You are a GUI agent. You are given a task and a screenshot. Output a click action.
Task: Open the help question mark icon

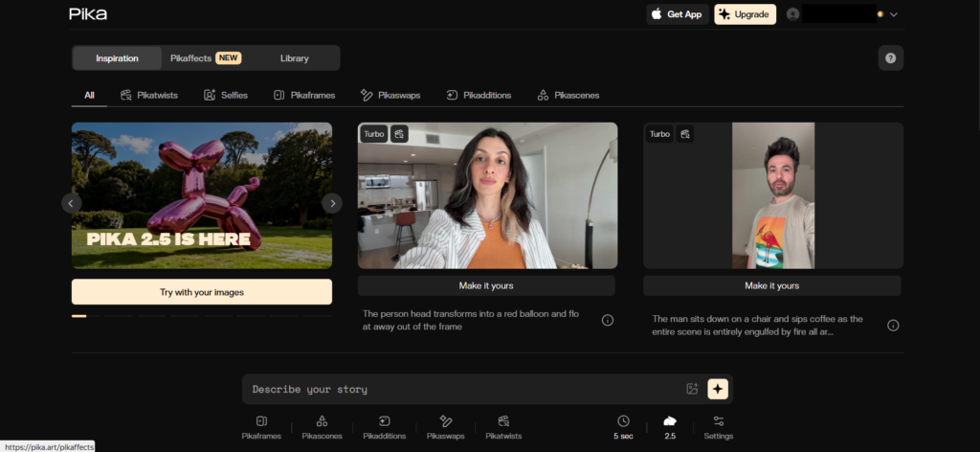click(x=890, y=58)
